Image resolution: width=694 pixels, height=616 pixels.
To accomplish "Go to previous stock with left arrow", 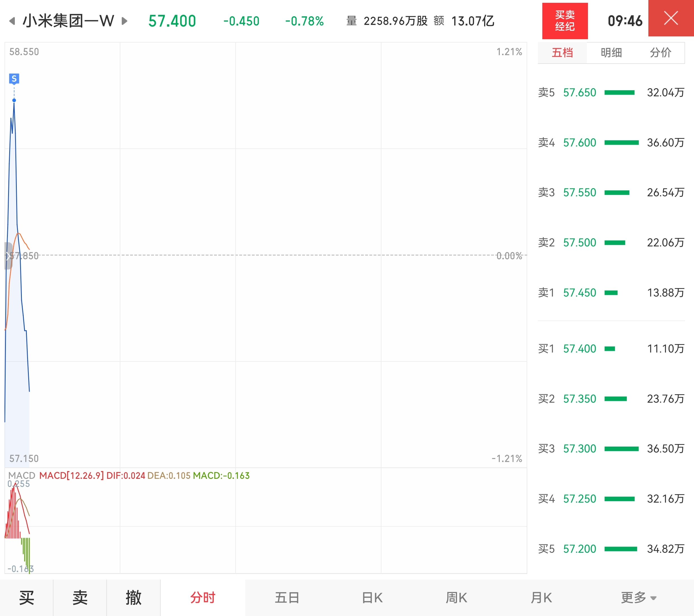I will (12, 21).
